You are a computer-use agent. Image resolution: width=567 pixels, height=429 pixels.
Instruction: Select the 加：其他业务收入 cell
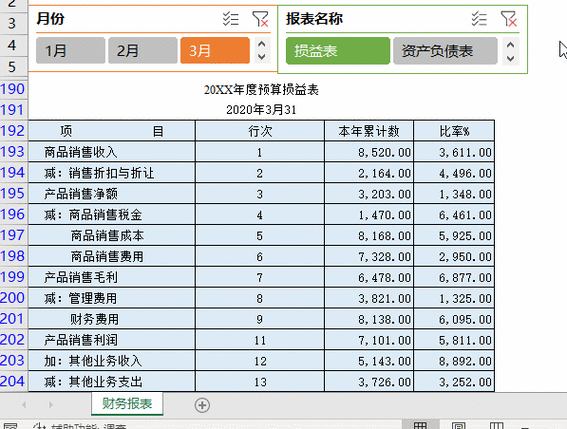112,361
